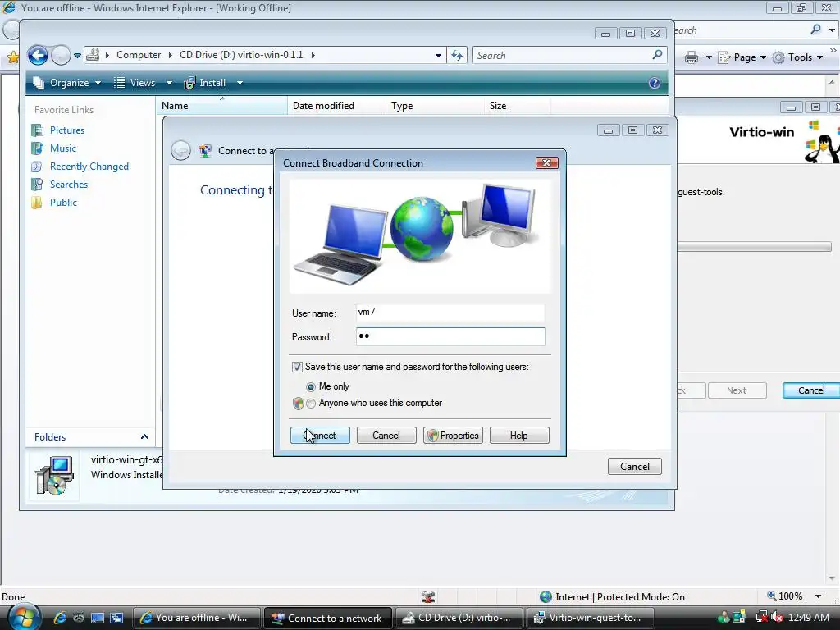Click the Pictures folder icon
The image size is (840, 630).
(x=37, y=130)
